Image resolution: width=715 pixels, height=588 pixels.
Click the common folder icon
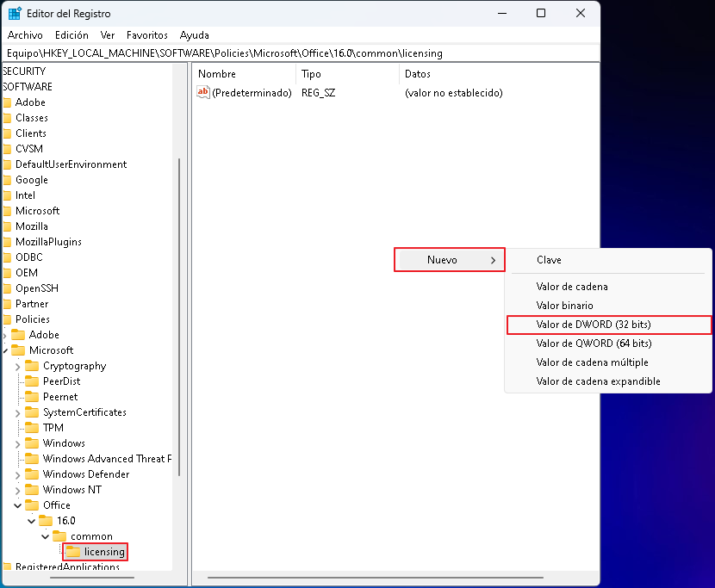(x=59, y=536)
